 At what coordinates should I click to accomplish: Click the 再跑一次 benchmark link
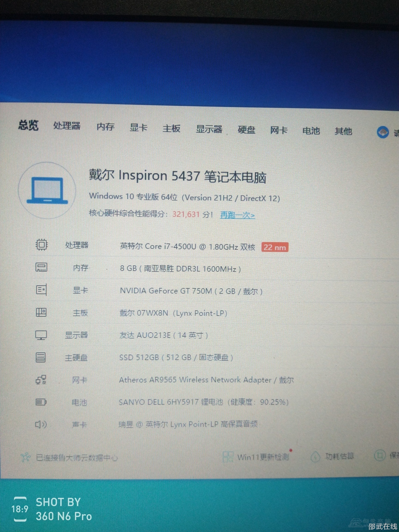[237, 215]
